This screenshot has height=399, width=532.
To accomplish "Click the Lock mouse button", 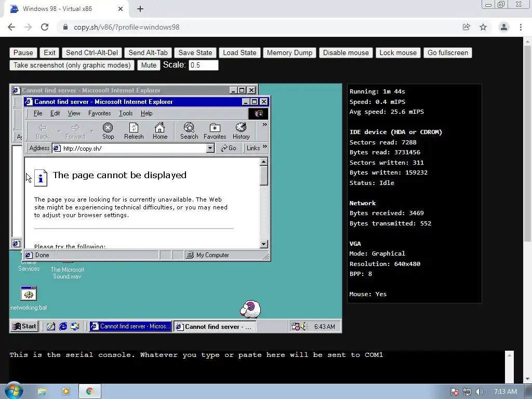I will [398, 52].
